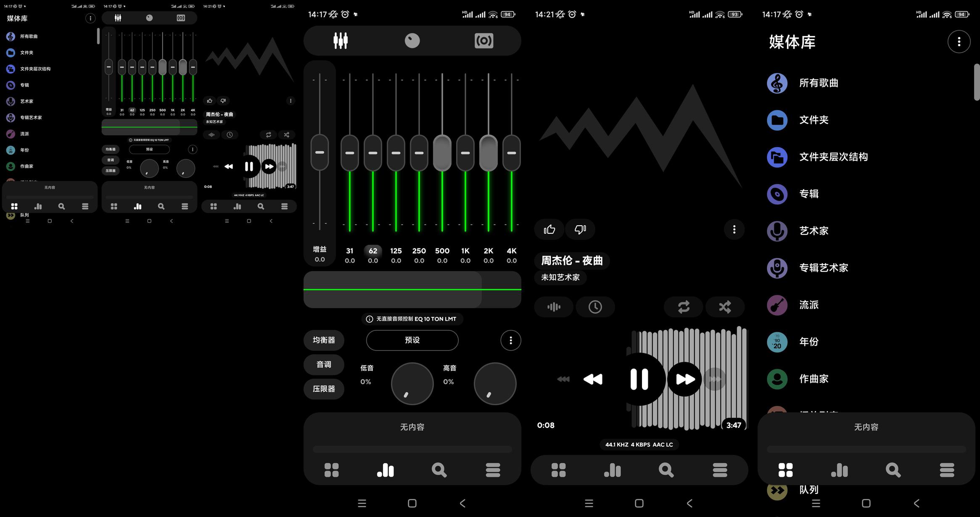Tap search icon in large library bottom bar
This screenshot has width=980, height=517.
tap(893, 470)
